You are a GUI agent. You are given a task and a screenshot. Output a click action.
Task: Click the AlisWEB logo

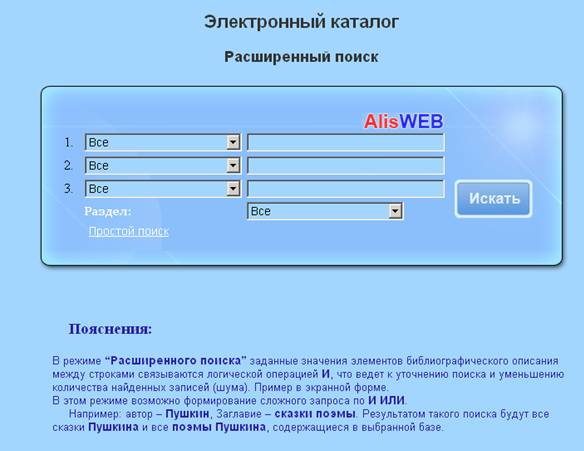[x=404, y=121]
